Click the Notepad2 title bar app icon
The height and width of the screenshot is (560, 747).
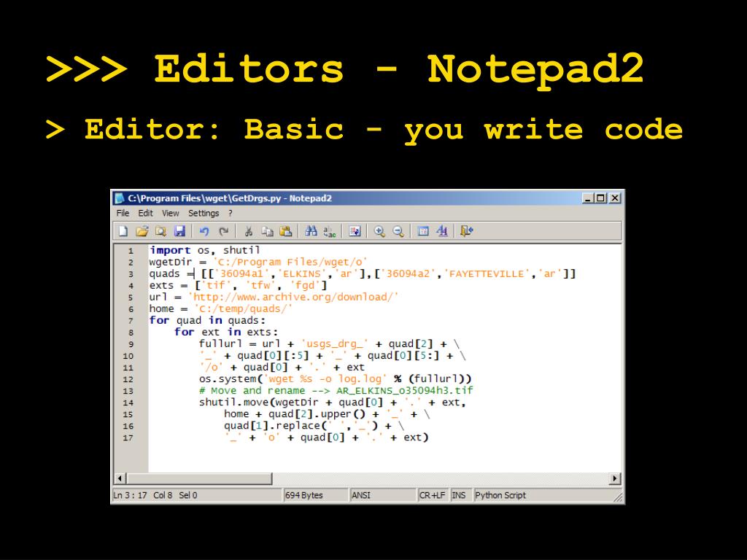coord(120,198)
